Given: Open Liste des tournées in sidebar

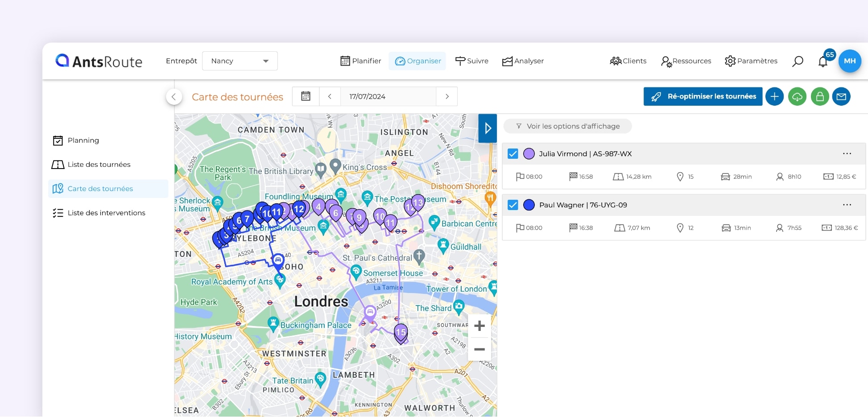Looking at the screenshot, I should pos(99,165).
